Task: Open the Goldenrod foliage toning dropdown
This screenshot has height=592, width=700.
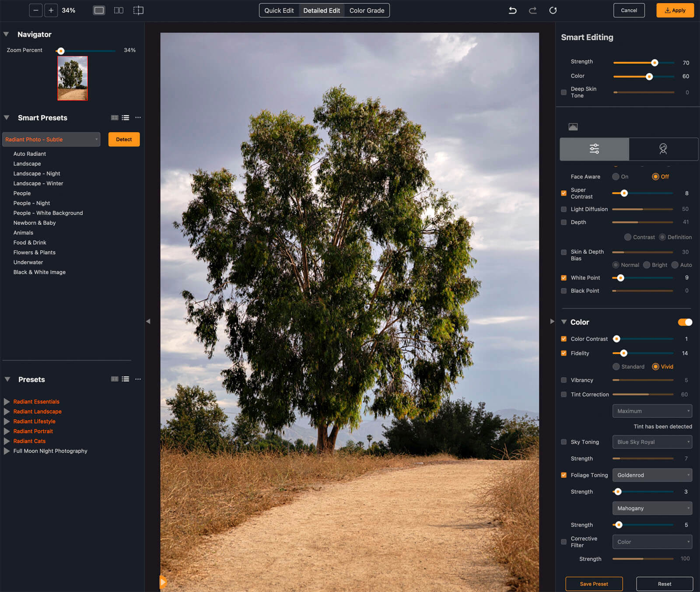Action: pos(652,475)
